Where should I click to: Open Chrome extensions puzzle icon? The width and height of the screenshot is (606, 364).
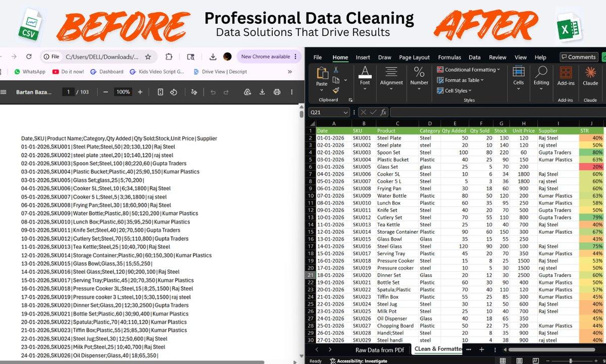click(x=169, y=57)
